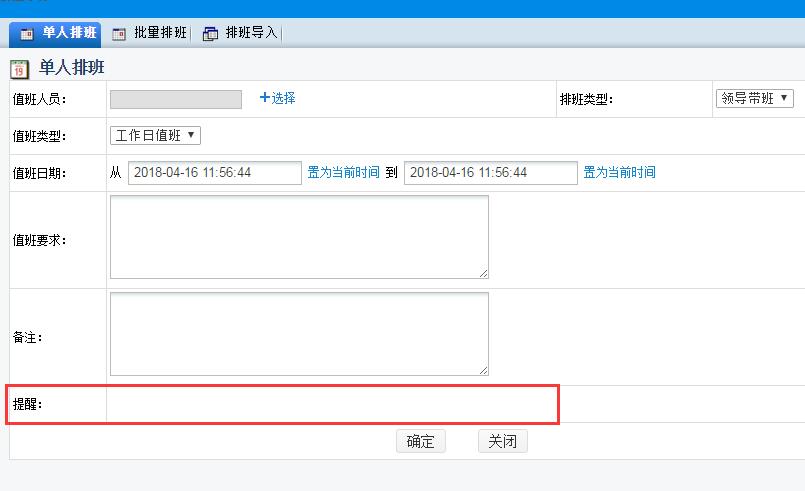Click the 关闭 button
Screen dimensions: 805x491
pos(503,441)
